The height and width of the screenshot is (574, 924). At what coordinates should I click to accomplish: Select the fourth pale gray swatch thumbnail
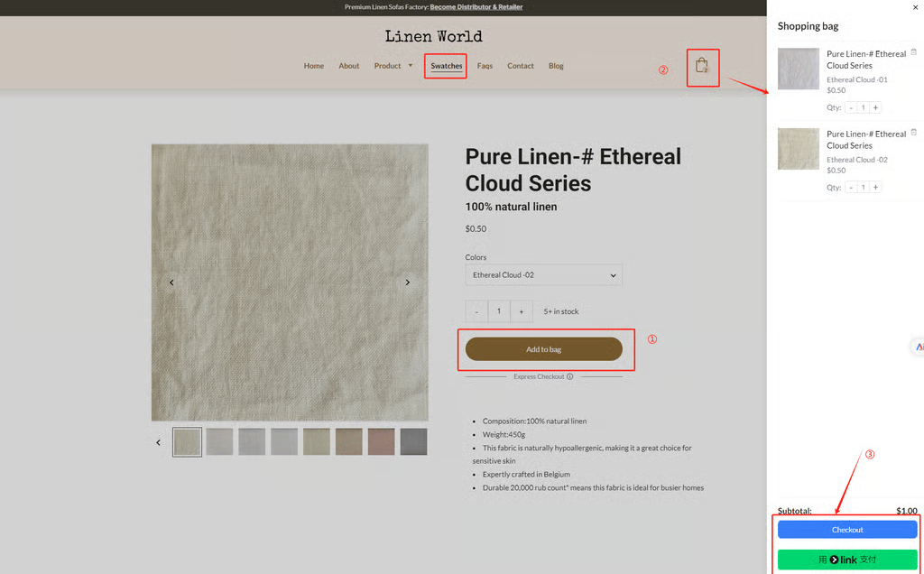coord(284,442)
